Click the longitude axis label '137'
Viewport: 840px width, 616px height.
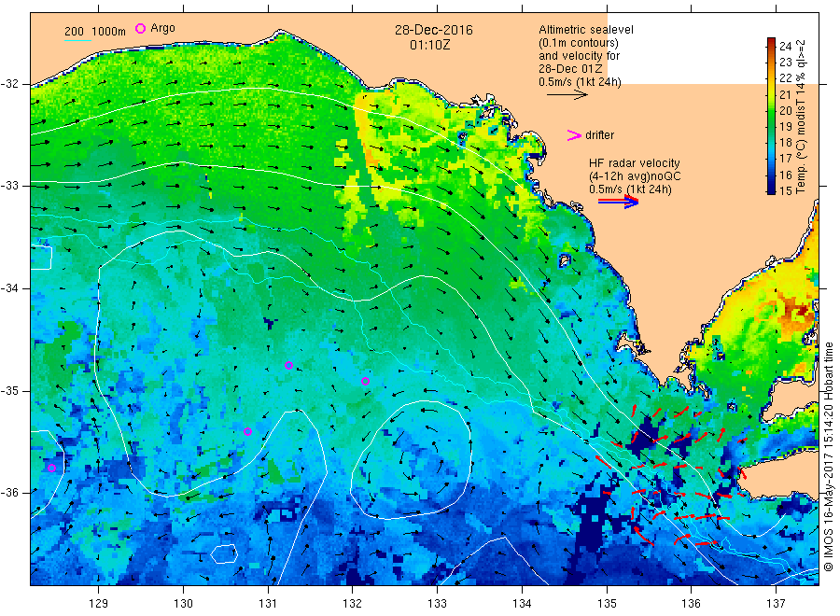pyautogui.click(x=777, y=604)
